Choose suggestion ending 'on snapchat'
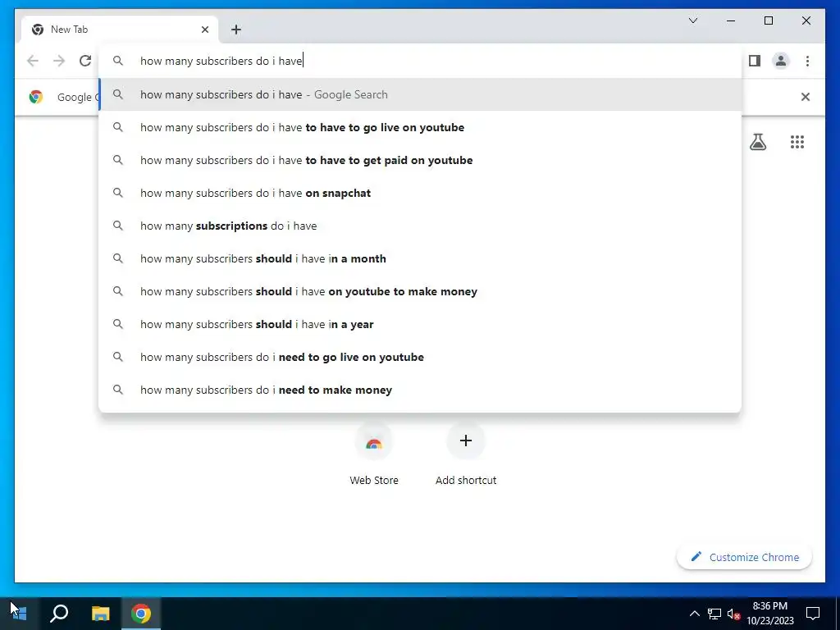The image size is (840, 630). 420,193
